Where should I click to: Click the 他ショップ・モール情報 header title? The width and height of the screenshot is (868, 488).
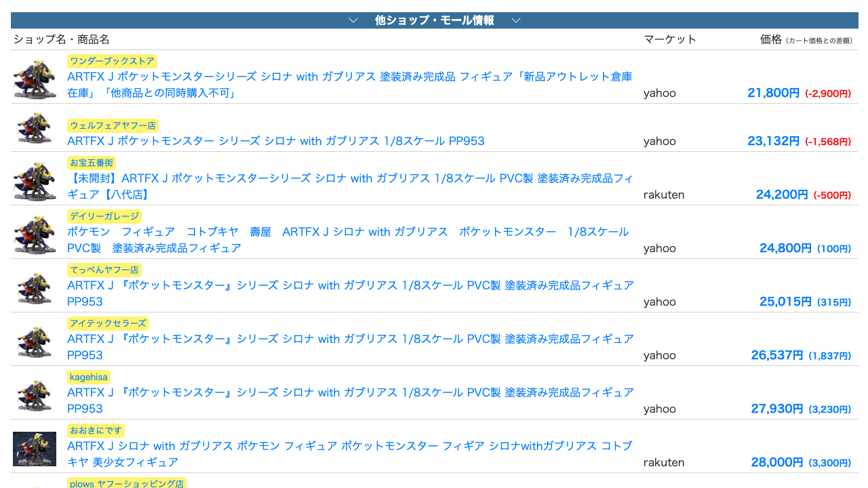point(435,20)
